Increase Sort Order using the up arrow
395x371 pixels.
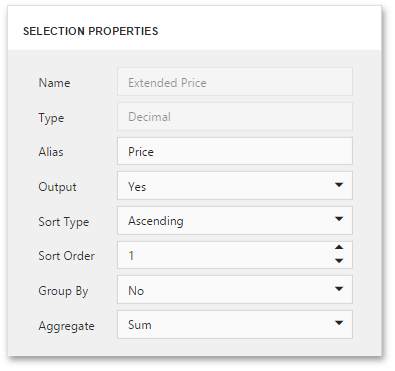(x=339, y=248)
